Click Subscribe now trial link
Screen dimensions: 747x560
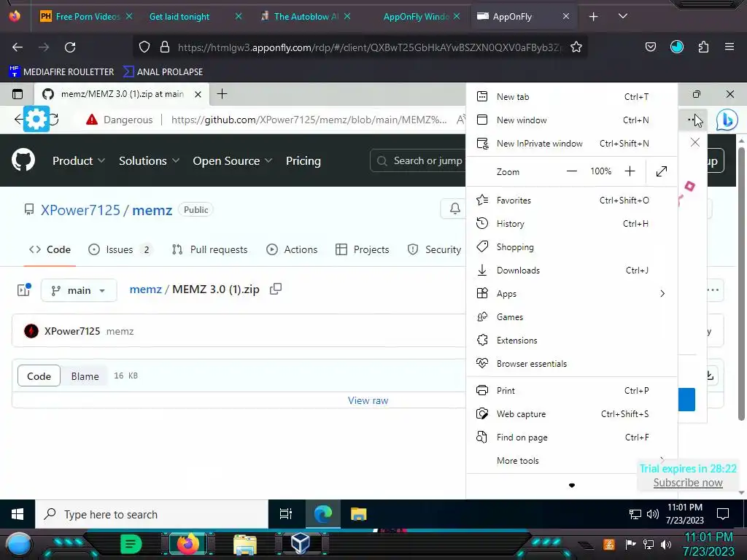pyautogui.click(x=687, y=483)
